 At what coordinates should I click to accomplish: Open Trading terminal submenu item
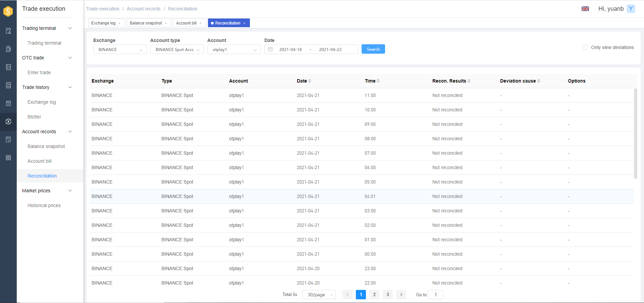(44, 43)
